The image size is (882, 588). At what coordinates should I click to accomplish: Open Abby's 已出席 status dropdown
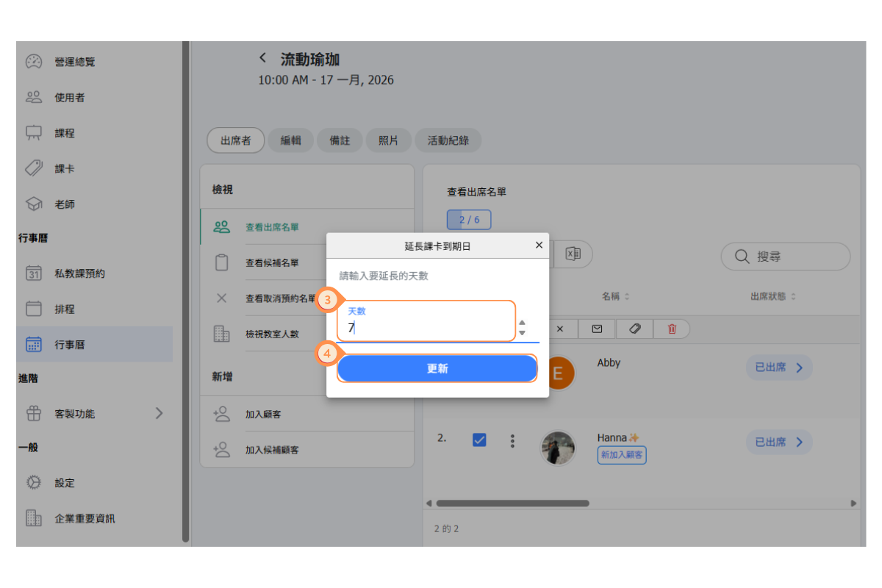pos(778,367)
